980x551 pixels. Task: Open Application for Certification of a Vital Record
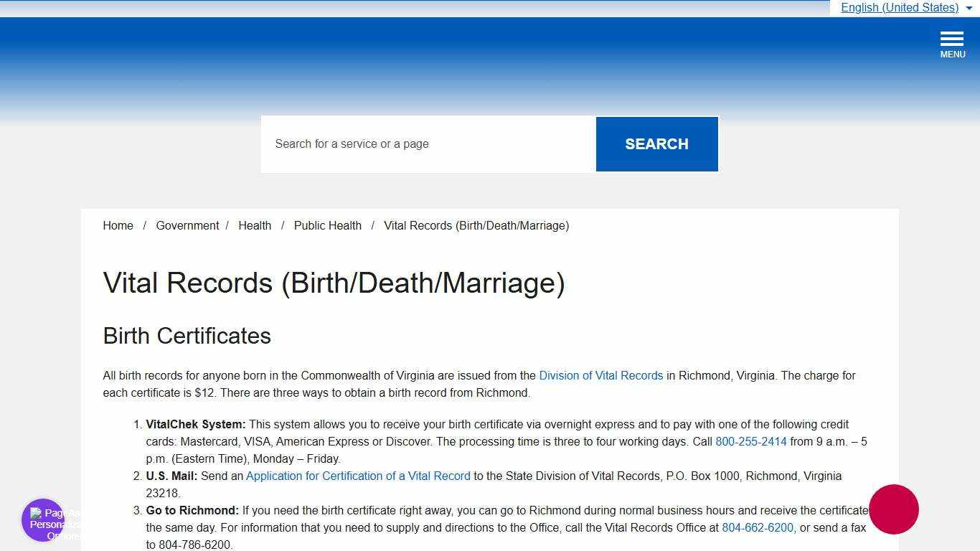pyautogui.click(x=358, y=476)
